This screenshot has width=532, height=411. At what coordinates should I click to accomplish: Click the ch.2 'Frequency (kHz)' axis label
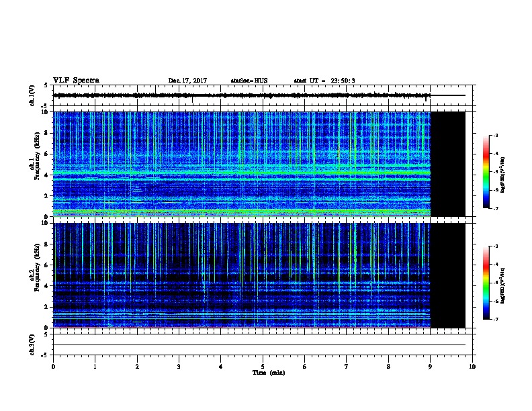[x=37, y=267]
